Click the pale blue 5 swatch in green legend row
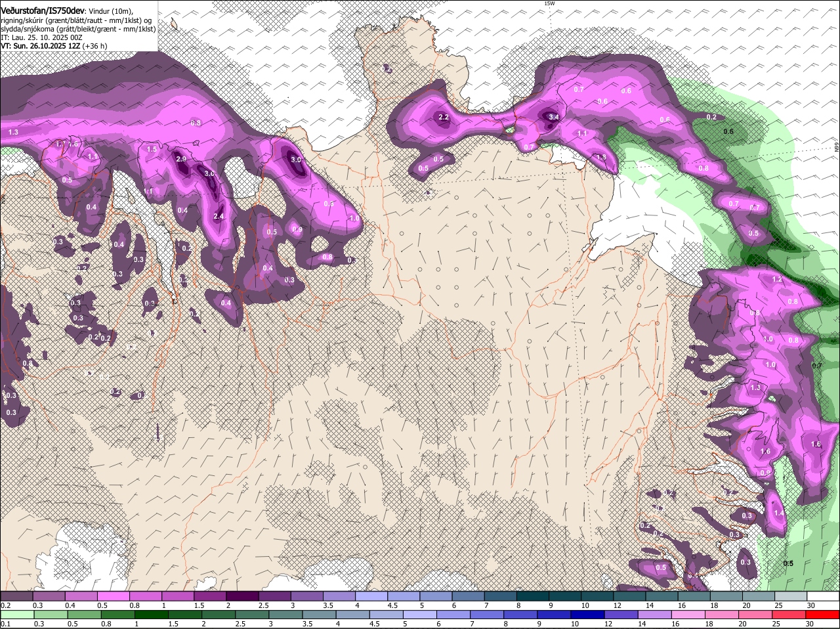 click(420, 615)
